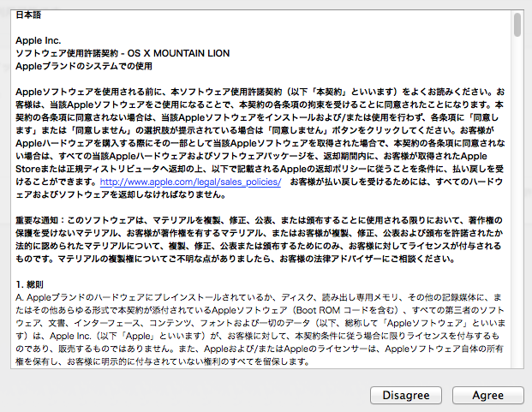The image size is (532, 412).
Task: Click the 1. 総則 section heading
Action: click(29, 284)
